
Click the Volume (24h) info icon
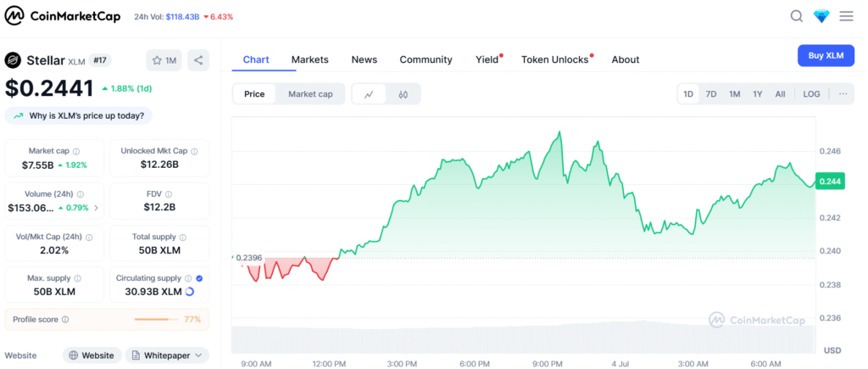[81, 194]
